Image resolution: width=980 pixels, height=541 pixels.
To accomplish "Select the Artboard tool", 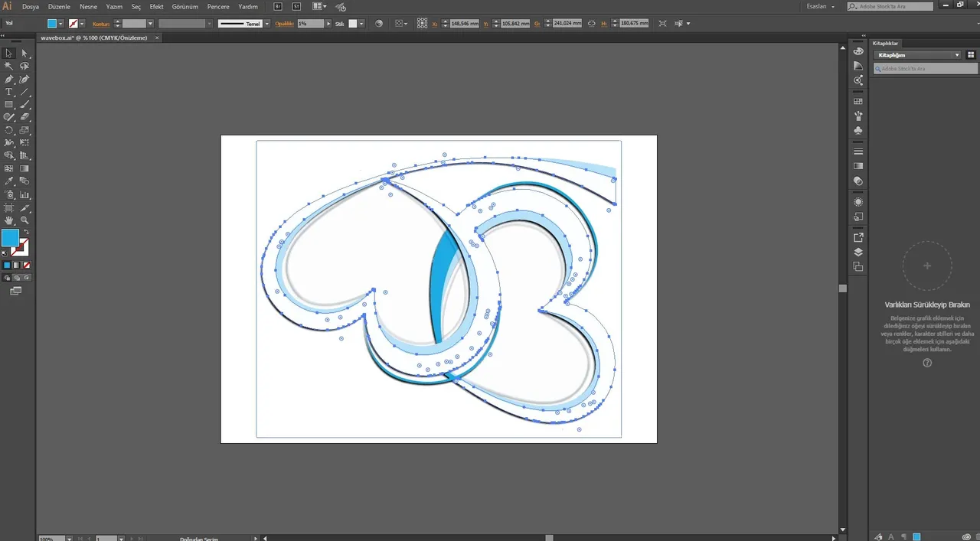I will click(8, 207).
